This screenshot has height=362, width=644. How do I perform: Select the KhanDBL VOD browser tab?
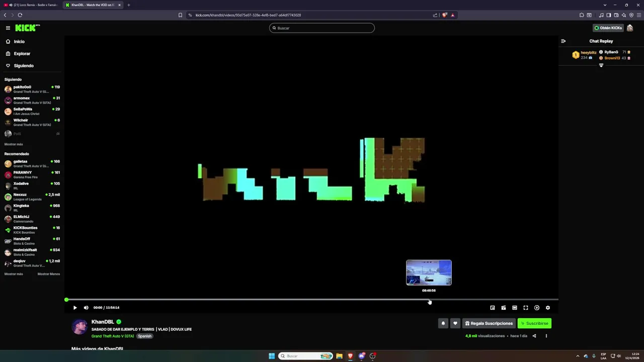coord(93,5)
